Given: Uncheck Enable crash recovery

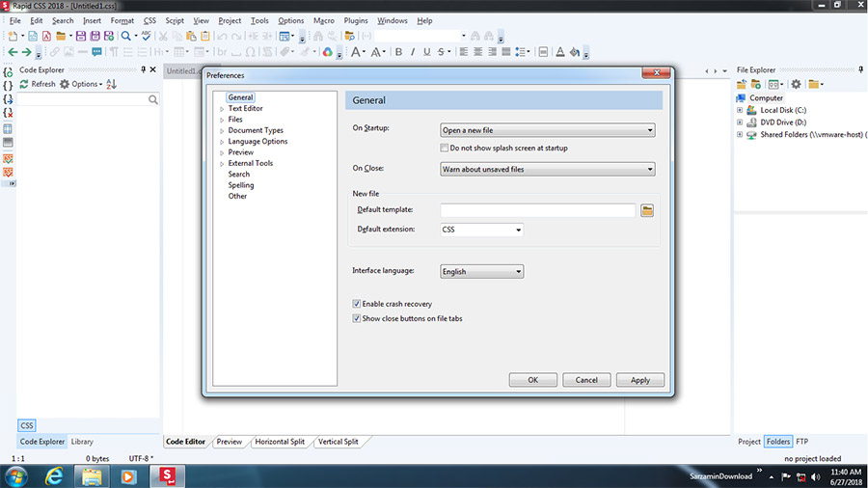Looking at the screenshot, I should 357,304.
